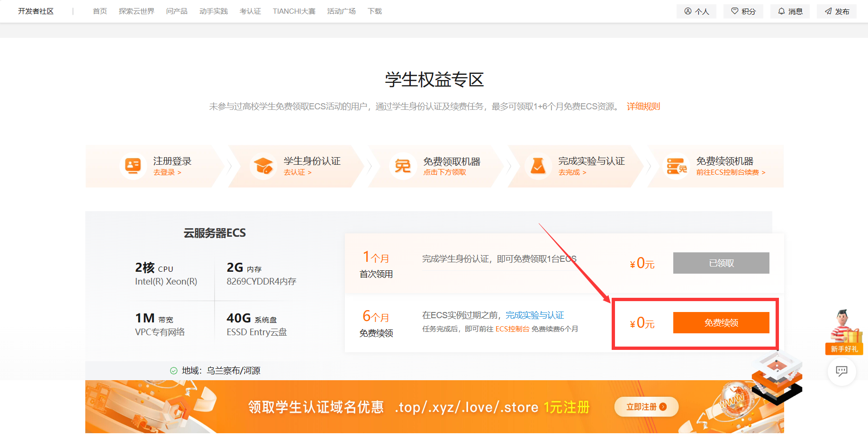Open the blue 完成实验与认证 link

(x=534, y=315)
